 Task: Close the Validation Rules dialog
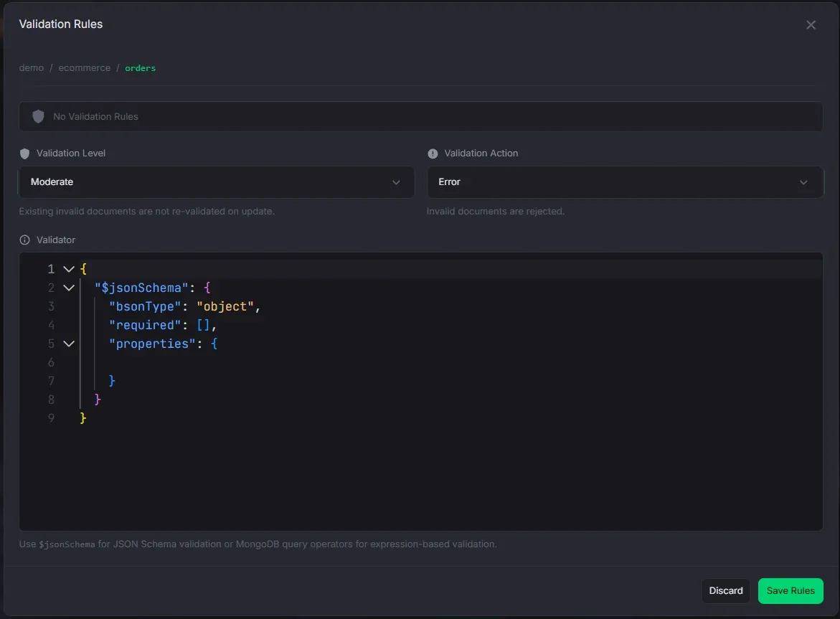[811, 25]
